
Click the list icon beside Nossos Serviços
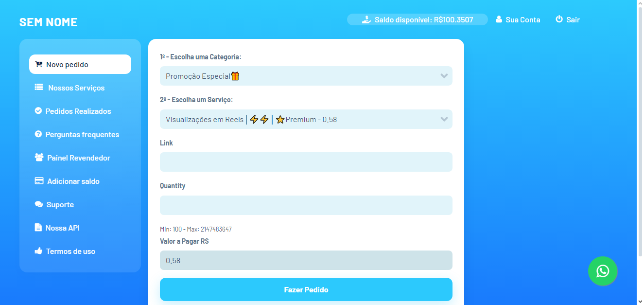pyautogui.click(x=39, y=88)
